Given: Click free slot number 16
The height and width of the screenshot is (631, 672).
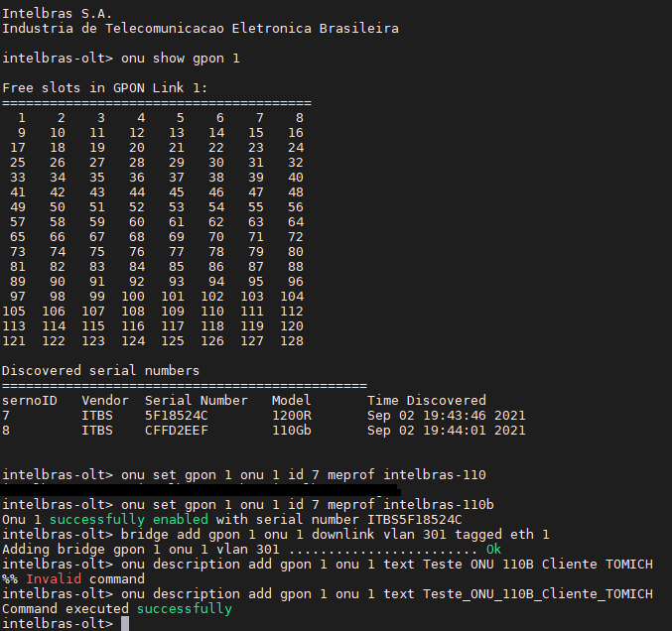Looking at the screenshot, I should click(296, 133).
